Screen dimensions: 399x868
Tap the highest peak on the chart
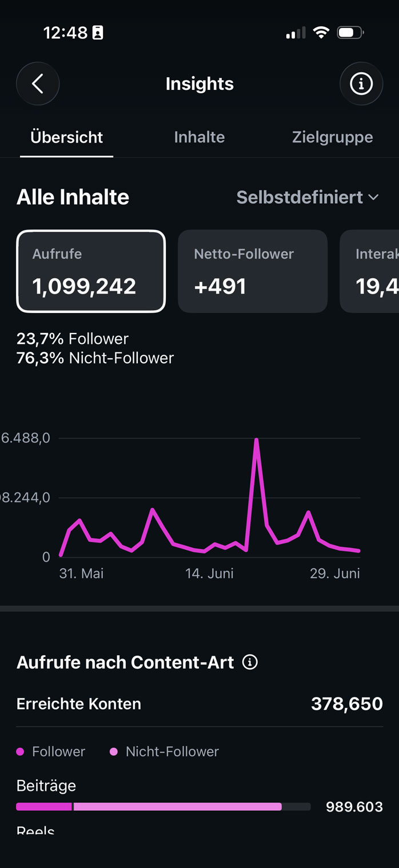257,439
